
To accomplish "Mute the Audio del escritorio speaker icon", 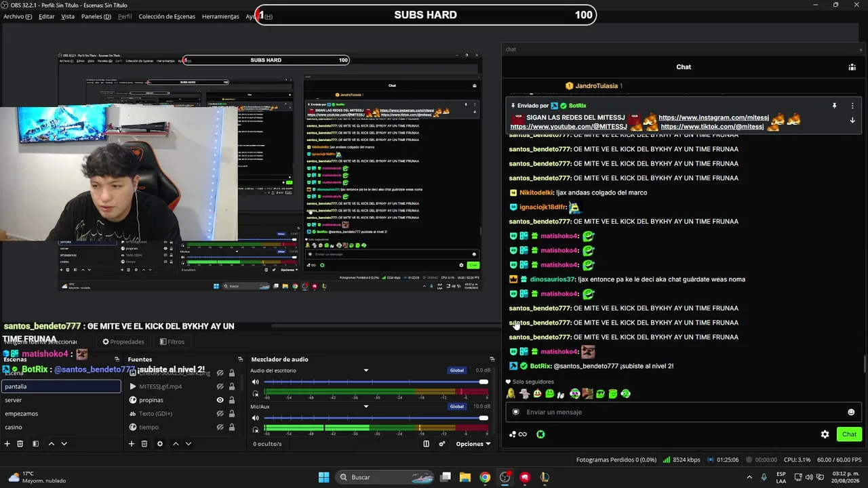I will 256,382.
